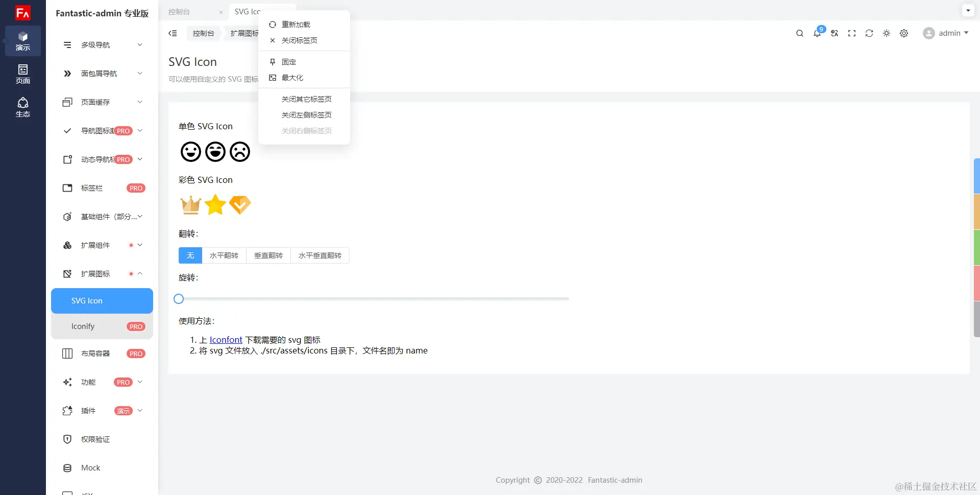
Task: Click the 扩展图标 breadcrumb
Action: coord(244,33)
